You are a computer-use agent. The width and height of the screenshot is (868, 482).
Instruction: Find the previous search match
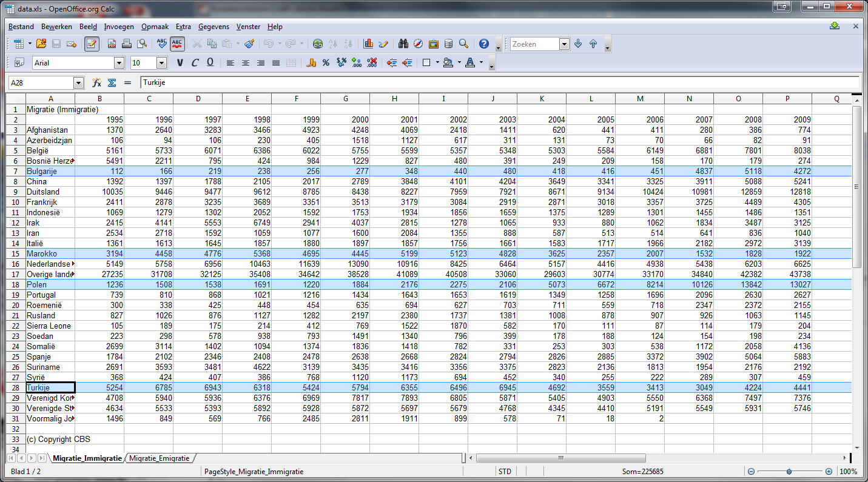point(593,44)
